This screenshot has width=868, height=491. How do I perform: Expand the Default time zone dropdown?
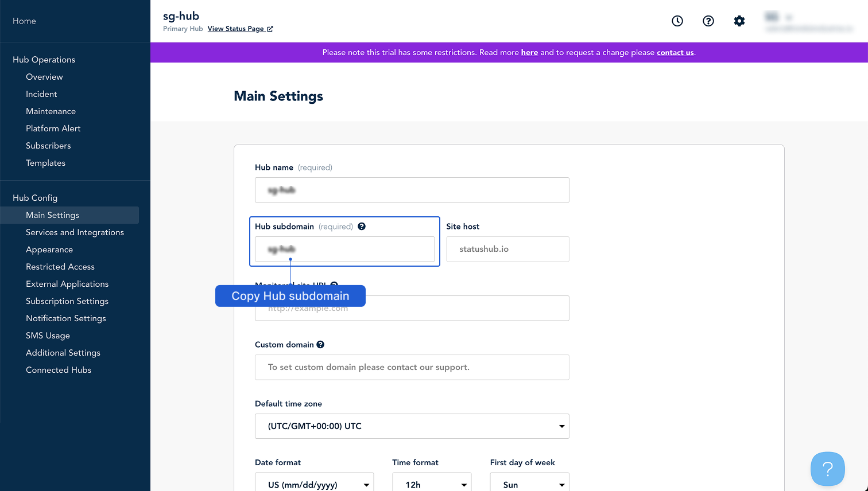[412, 426]
